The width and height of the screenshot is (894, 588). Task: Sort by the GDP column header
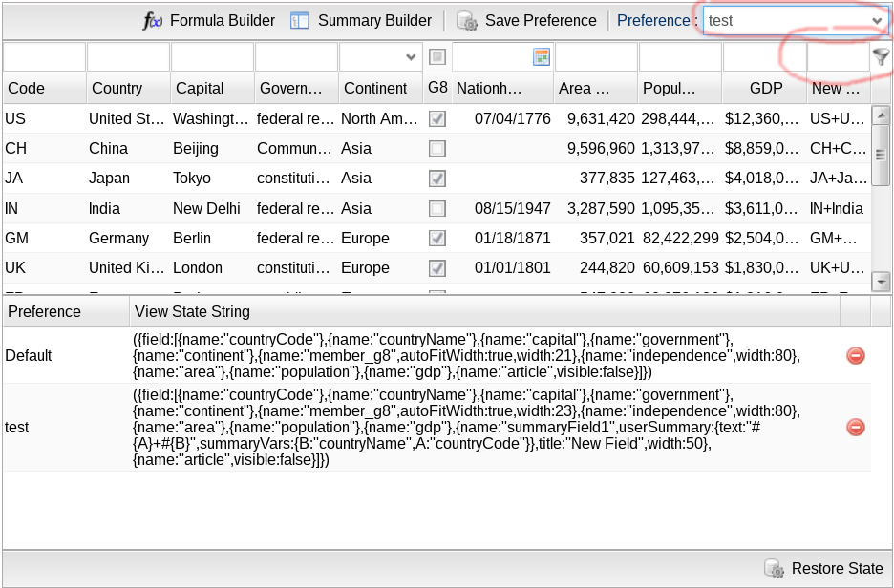(765, 88)
